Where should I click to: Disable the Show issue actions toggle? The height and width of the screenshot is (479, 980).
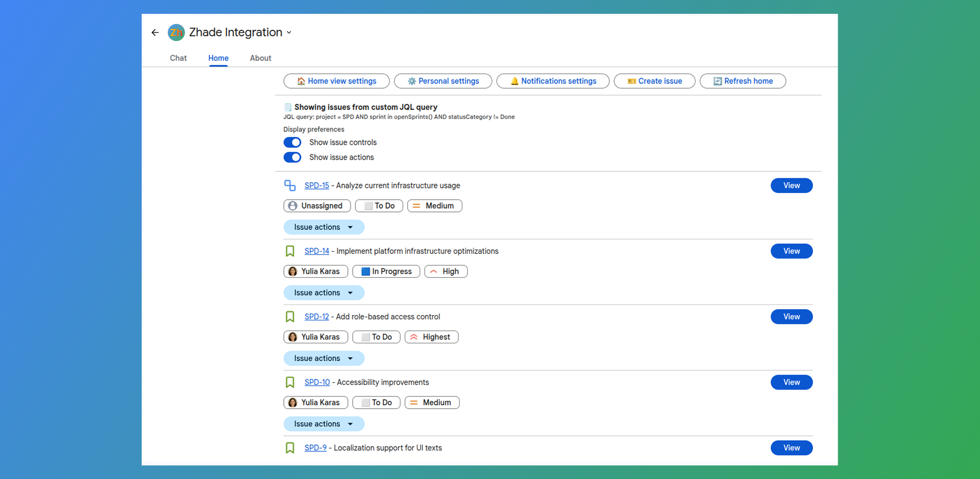pos(292,157)
